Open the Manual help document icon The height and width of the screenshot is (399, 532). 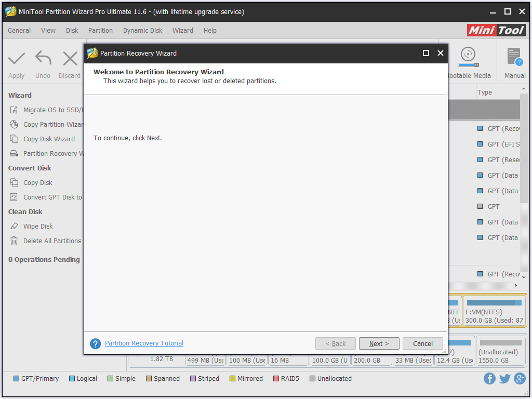tap(515, 57)
